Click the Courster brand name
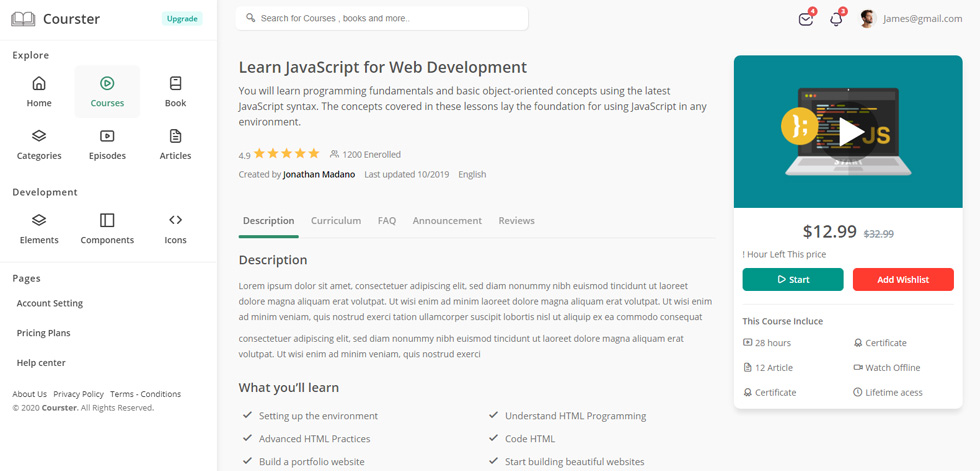The image size is (980, 471). point(71,19)
